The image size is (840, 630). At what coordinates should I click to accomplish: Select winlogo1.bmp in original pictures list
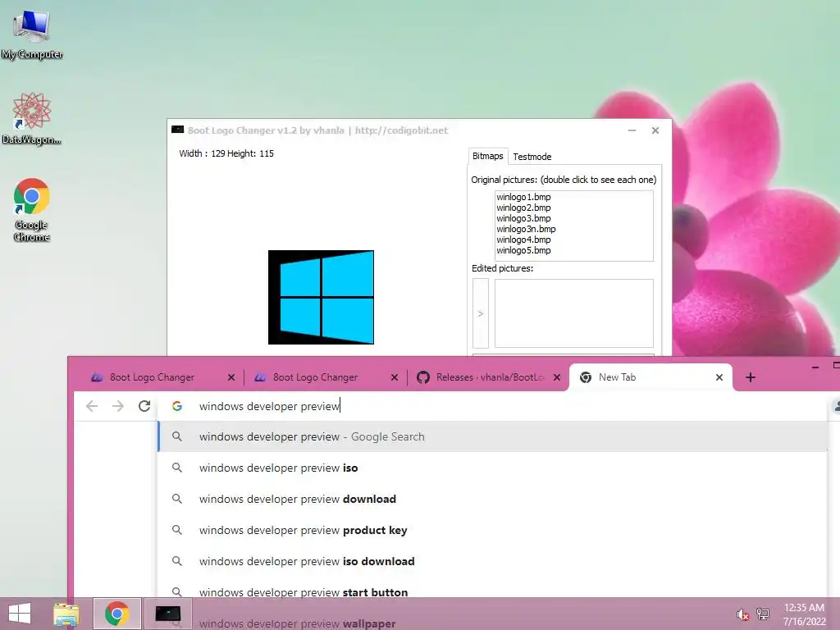pyautogui.click(x=523, y=197)
